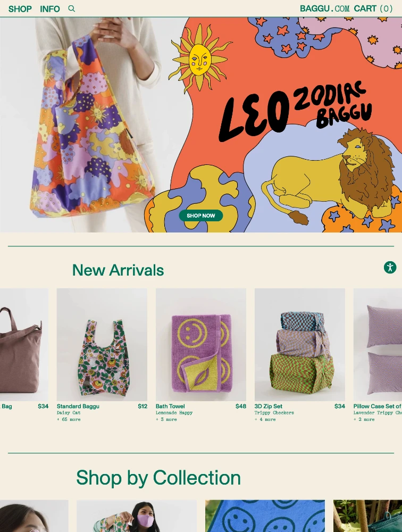Open the blue smiley towel collection image
Screen dimensions: 402x532
pos(265,516)
